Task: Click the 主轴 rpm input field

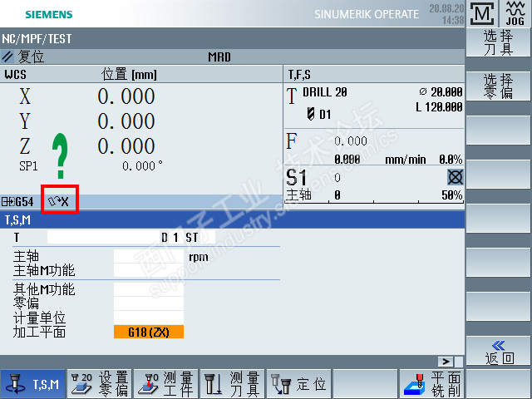Action: tap(149, 257)
